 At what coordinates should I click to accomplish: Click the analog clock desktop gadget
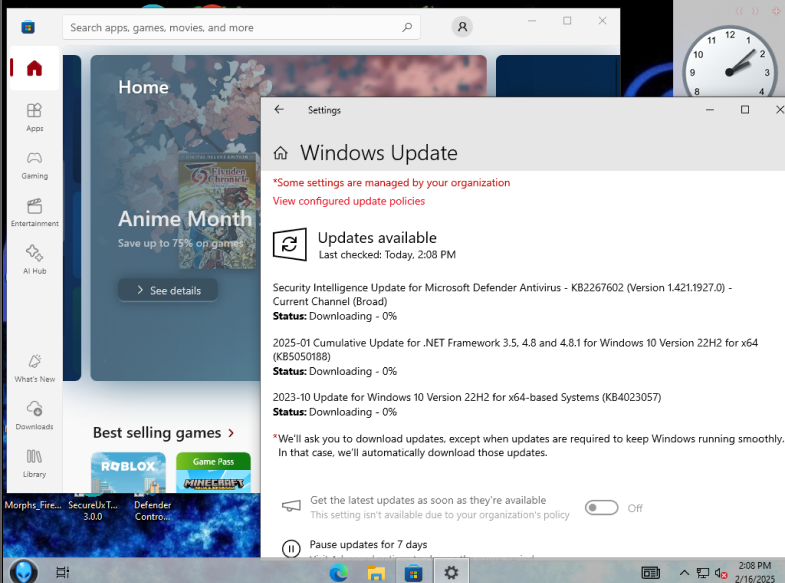(x=728, y=63)
